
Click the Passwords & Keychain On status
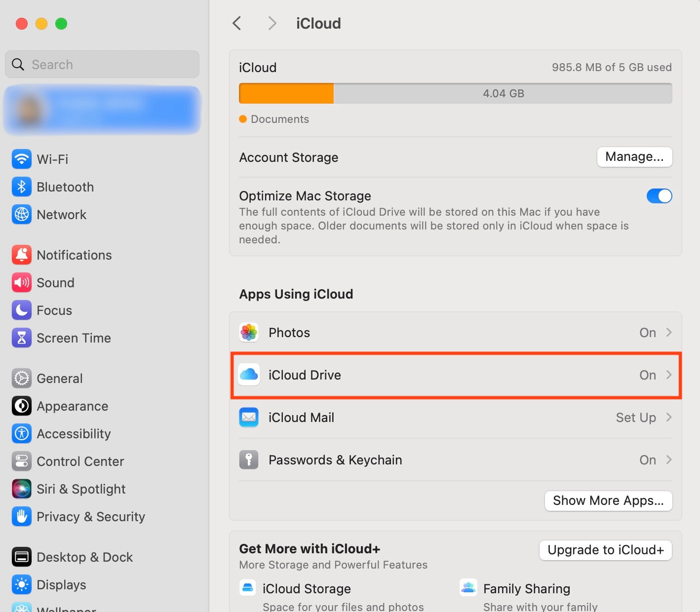648,460
